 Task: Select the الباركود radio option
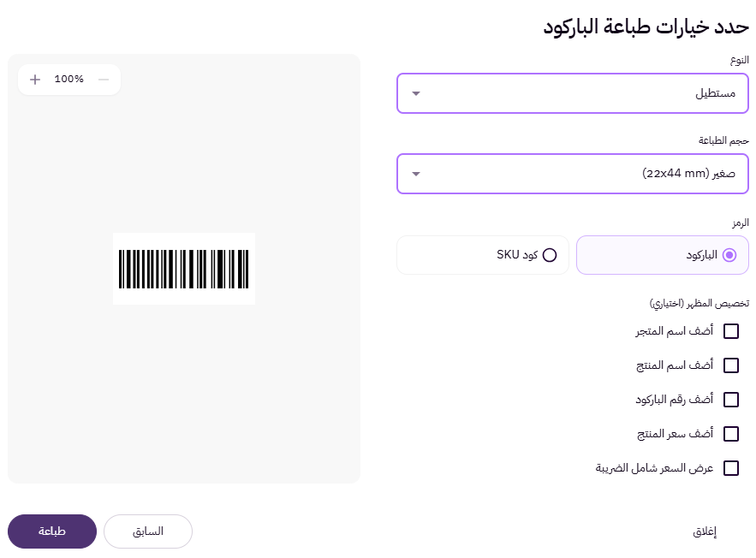point(730,254)
